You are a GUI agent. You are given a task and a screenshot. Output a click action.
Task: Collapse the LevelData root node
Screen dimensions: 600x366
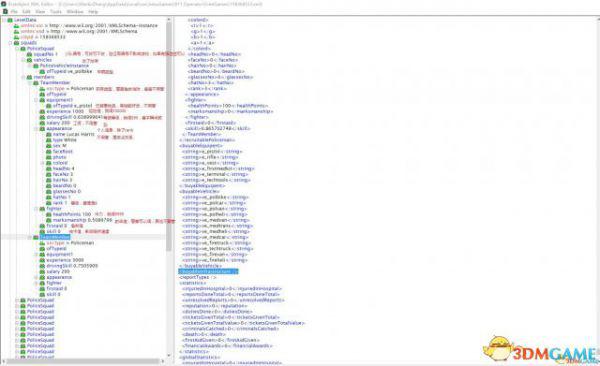pyautogui.click(x=4, y=20)
